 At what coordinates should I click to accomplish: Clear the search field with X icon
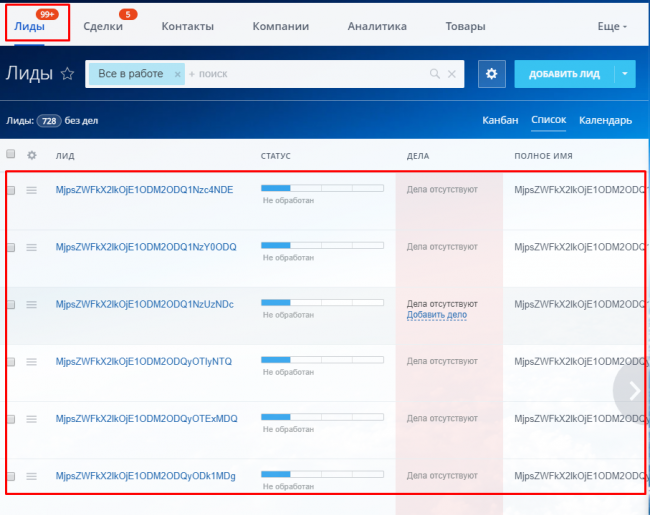pyautogui.click(x=452, y=74)
